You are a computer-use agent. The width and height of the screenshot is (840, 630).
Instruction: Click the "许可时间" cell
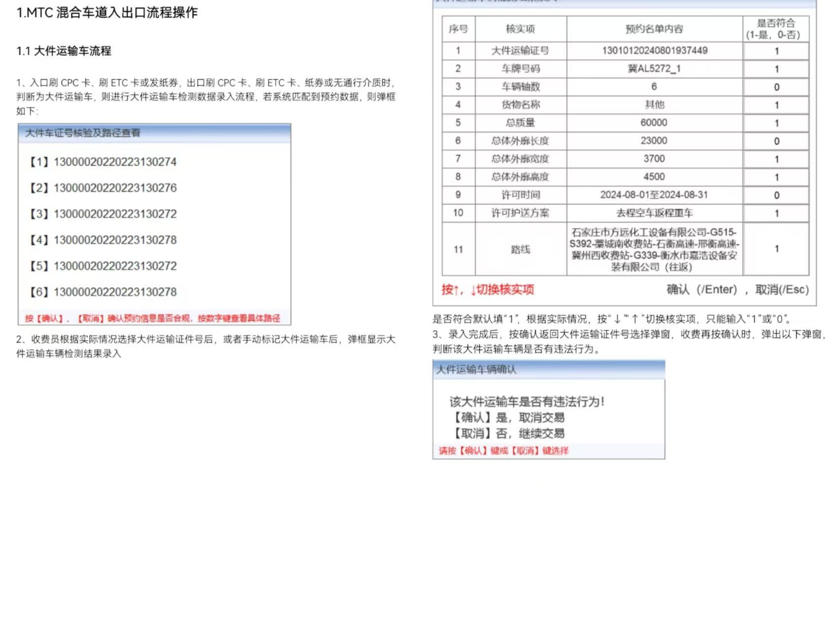point(520,195)
